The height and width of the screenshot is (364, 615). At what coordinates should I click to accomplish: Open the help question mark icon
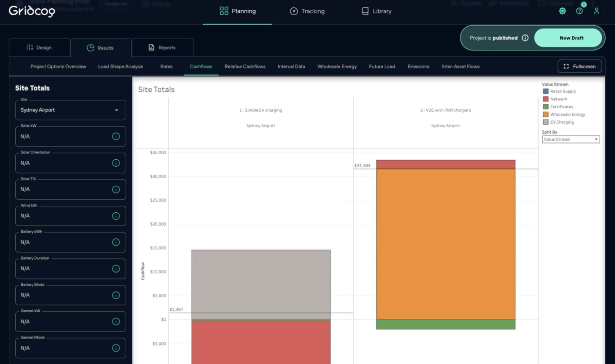[x=579, y=11]
